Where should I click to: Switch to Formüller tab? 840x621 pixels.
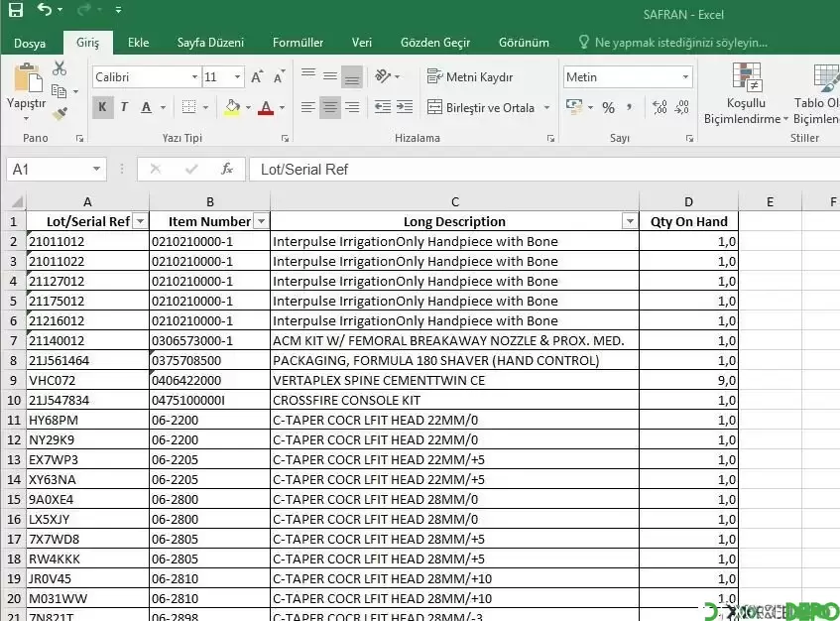[298, 43]
